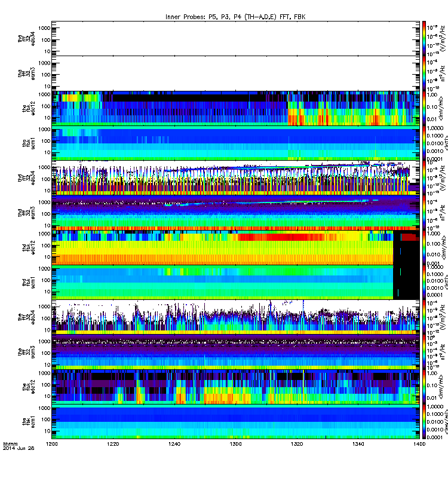This screenshot has height=478, width=448.
Task: Click the 1340 time axis label
Action: pyautogui.click(x=358, y=444)
